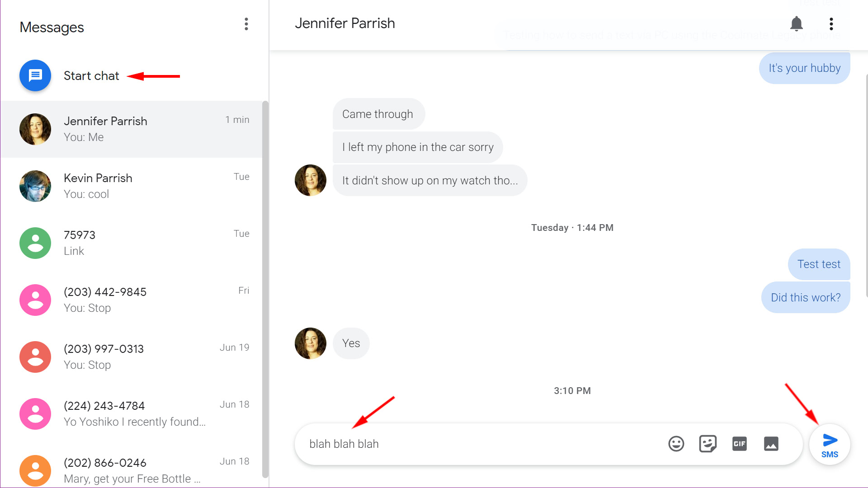Open the sticker picker icon
The height and width of the screenshot is (488, 868).
point(707,443)
